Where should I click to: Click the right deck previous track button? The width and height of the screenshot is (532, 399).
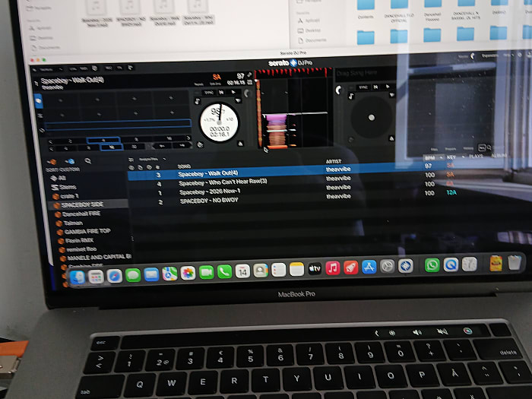click(375, 87)
